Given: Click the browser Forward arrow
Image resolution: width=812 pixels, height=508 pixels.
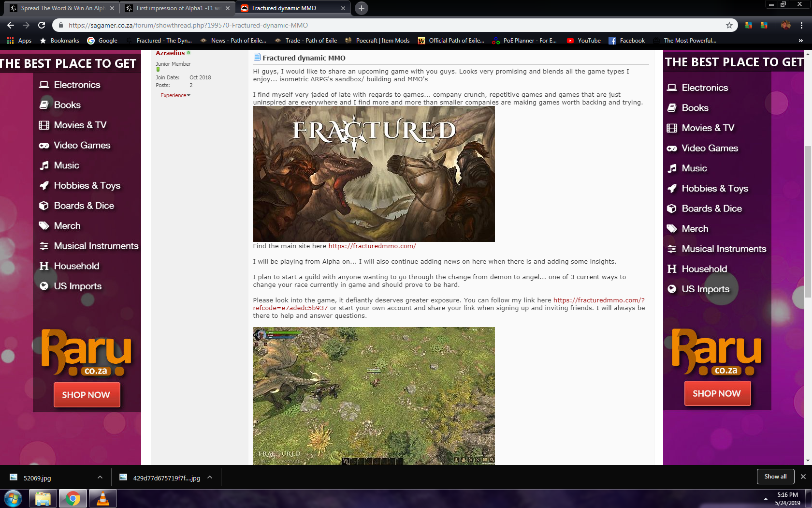Looking at the screenshot, I should click(x=26, y=25).
